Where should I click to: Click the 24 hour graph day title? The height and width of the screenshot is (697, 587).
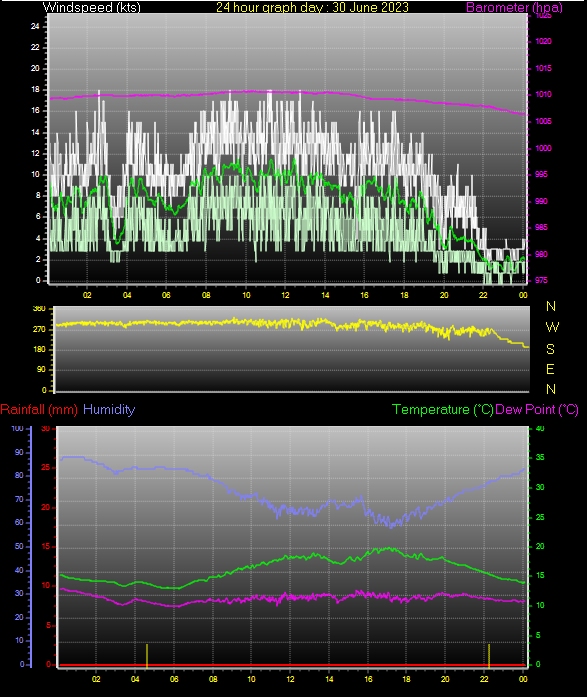coord(312,7)
